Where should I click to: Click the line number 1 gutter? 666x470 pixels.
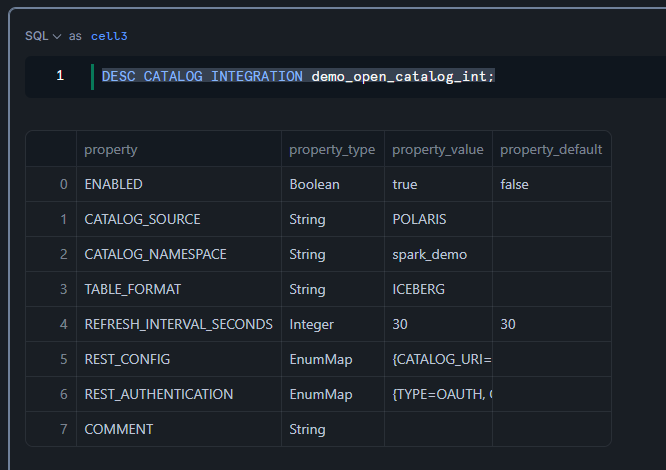(x=60, y=76)
